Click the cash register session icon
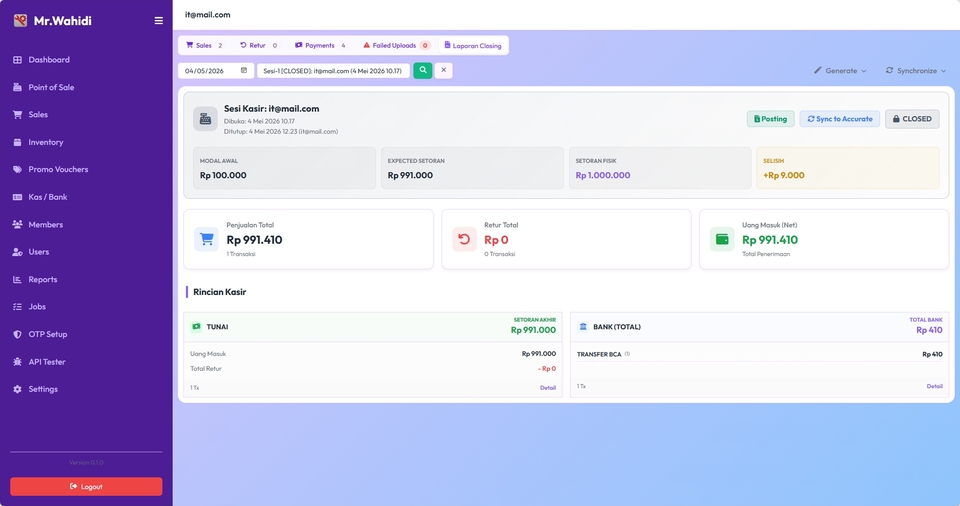 (x=205, y=119)
